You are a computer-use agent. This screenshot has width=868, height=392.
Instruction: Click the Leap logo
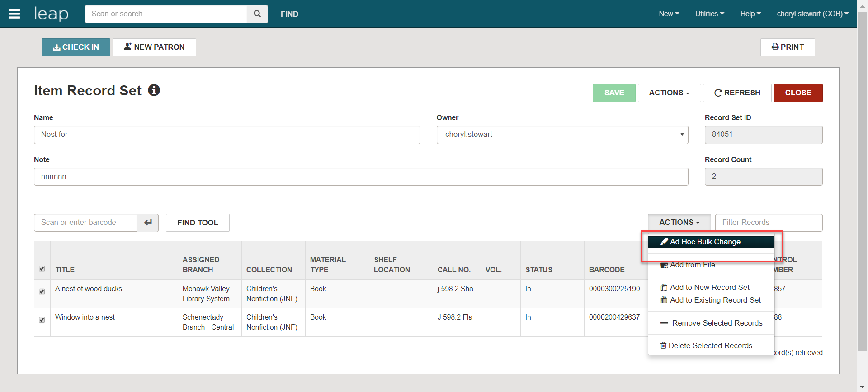tap(52, 14)
